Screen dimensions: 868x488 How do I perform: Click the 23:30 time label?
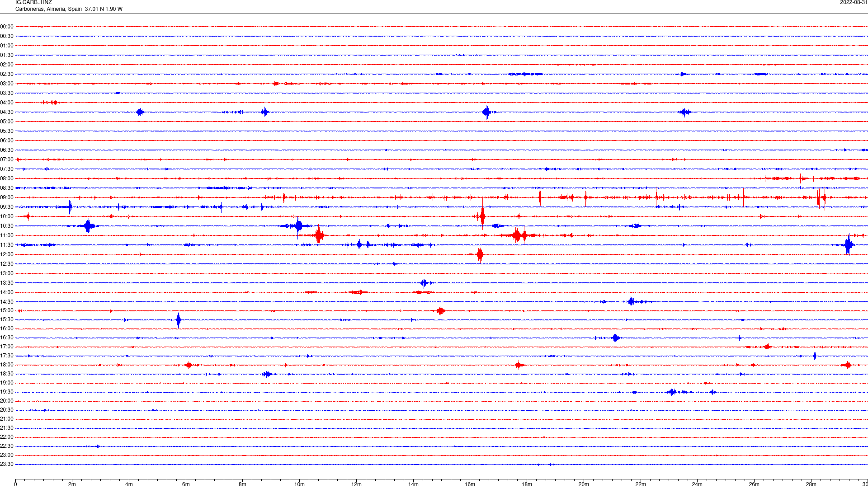click(7, 464)
